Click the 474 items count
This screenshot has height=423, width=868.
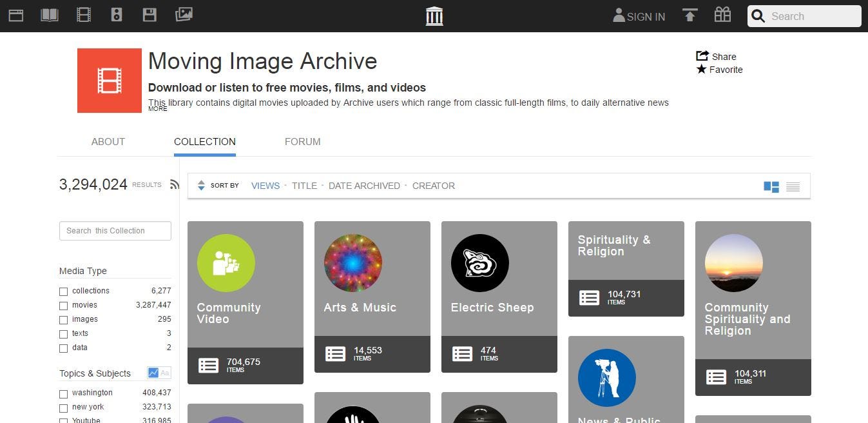click(488, 350)
